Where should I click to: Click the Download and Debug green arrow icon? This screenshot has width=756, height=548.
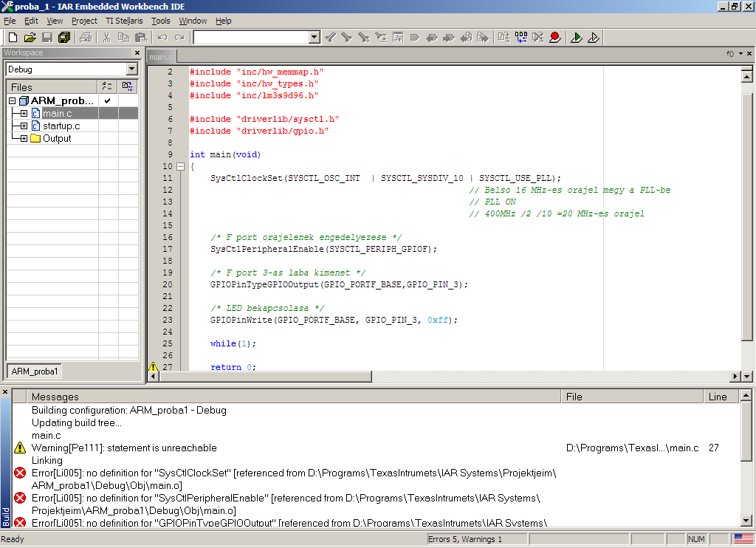click(576, 37)
